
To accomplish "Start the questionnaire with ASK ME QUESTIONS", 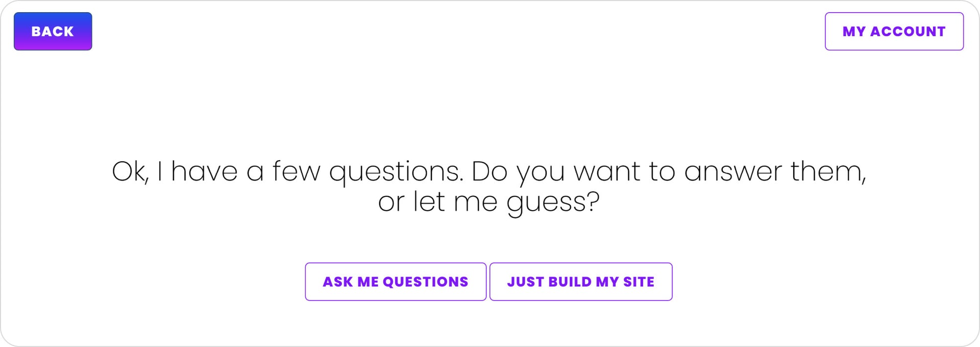I will (395, 282).
